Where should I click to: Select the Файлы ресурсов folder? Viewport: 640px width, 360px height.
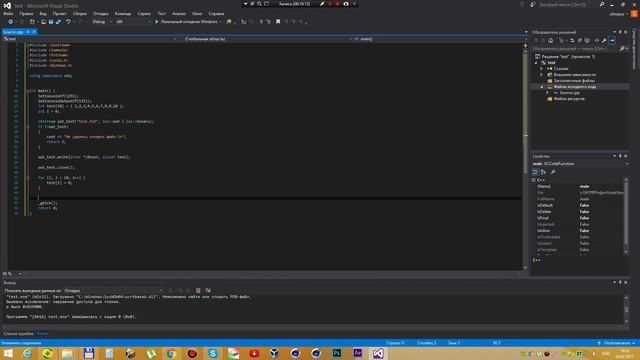point(569,99)
